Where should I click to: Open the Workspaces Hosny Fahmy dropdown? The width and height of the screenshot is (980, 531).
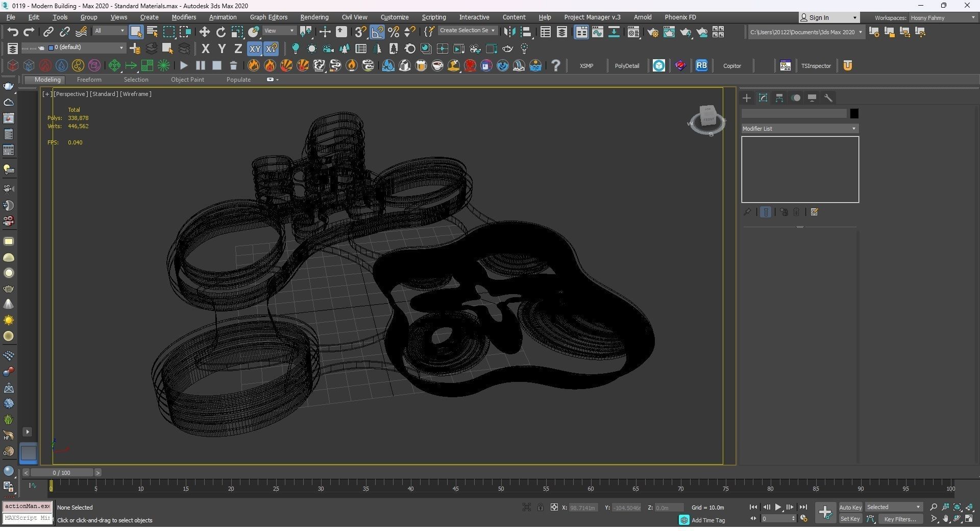[942, 18]
